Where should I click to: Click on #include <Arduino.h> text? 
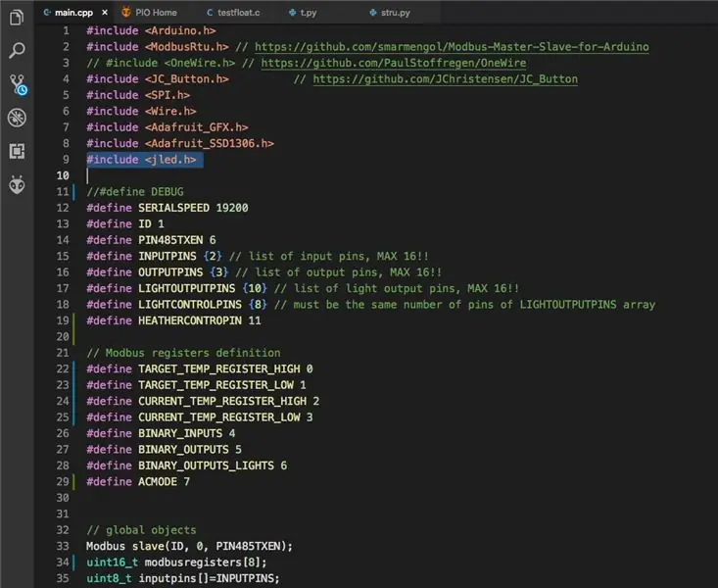(x=151, y=30)
